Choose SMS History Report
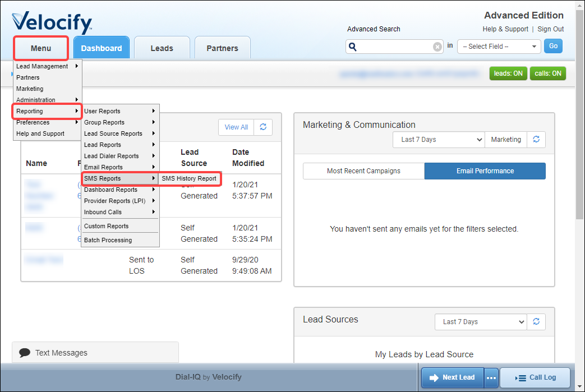 189,178
